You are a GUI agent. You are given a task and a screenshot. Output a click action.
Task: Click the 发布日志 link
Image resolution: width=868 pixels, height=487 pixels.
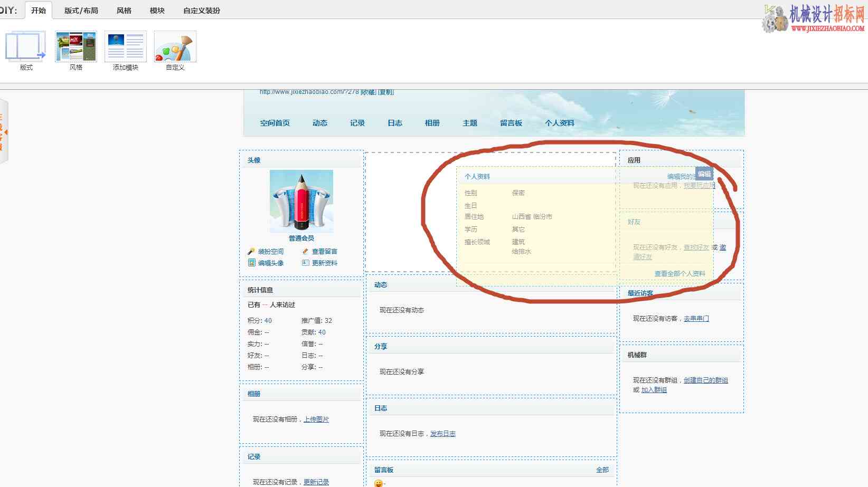pyautogui.click(x=443, y=434)
